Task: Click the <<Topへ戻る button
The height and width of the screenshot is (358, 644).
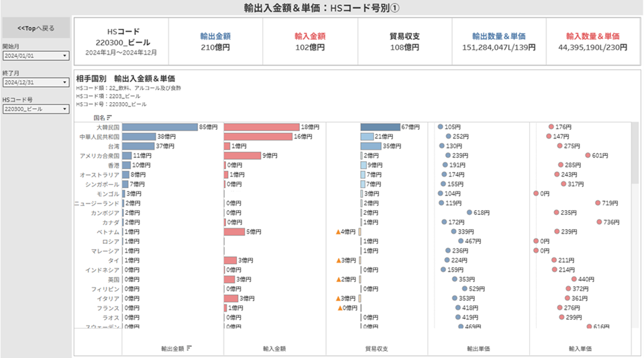Action: (36, 28)
